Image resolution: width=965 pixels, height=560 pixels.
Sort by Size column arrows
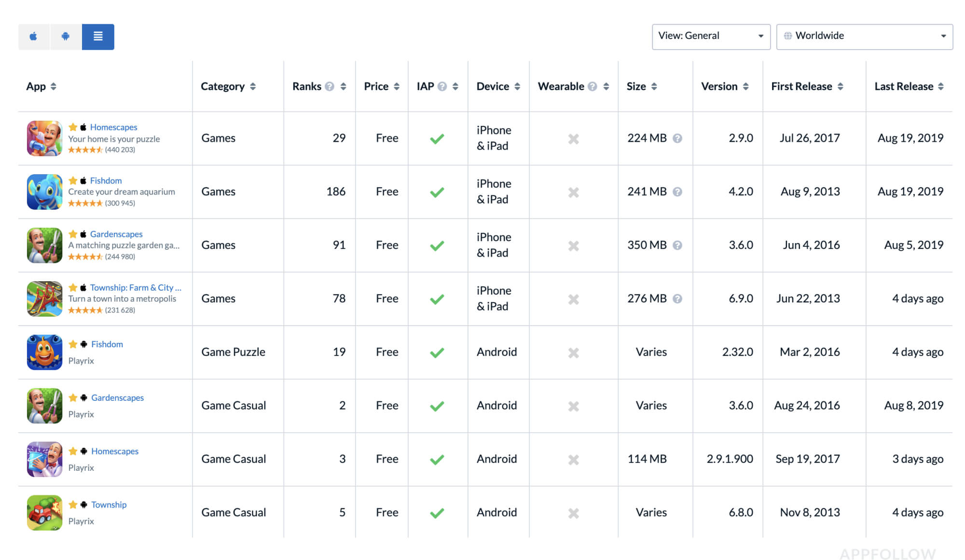pyautogui.click(x=654, y=86)
